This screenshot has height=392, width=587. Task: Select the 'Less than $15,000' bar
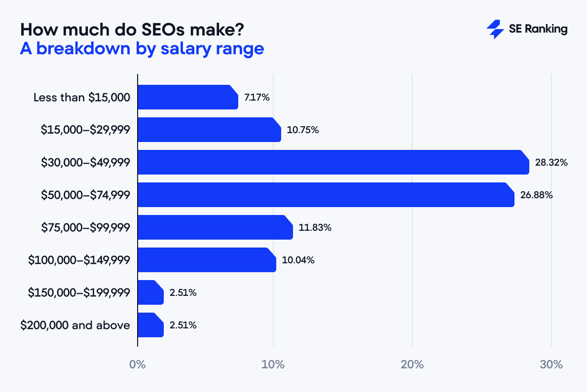click(187, 97)
